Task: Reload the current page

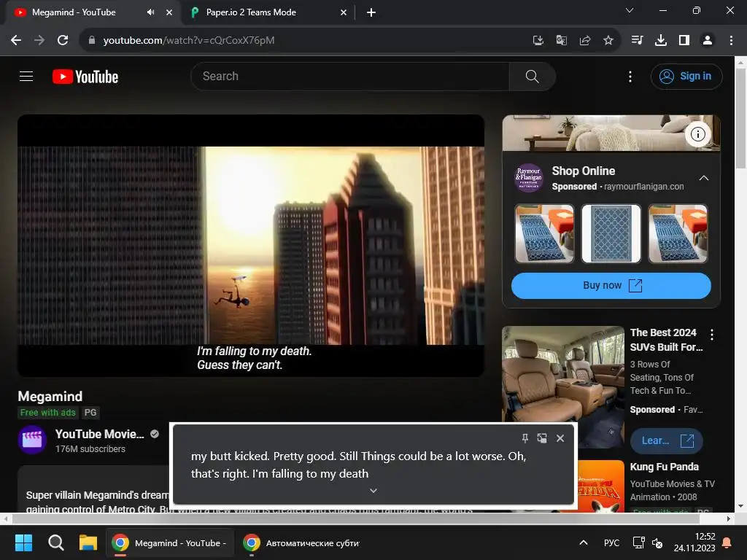Action: click(x=63, y=41)
